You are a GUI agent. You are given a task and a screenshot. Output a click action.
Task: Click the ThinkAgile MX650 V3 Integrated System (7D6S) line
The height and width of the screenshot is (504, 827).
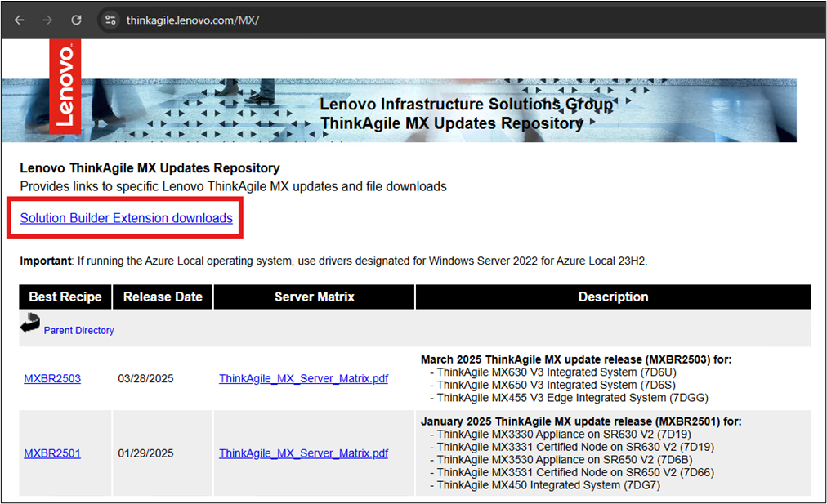[x=552, y=385]
